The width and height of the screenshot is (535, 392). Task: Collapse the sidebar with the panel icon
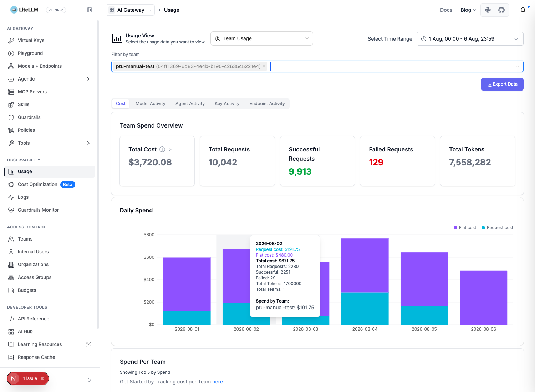click(90, 10)
